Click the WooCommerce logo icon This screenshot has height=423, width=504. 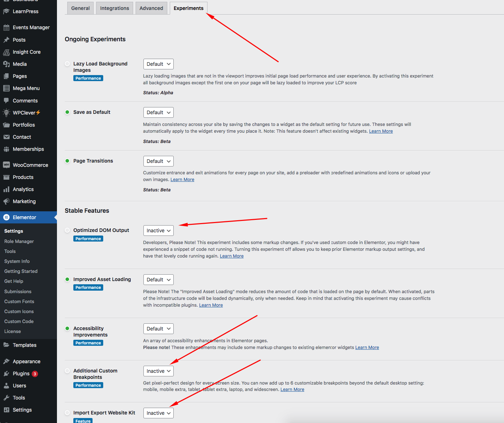tap(6, 165)
